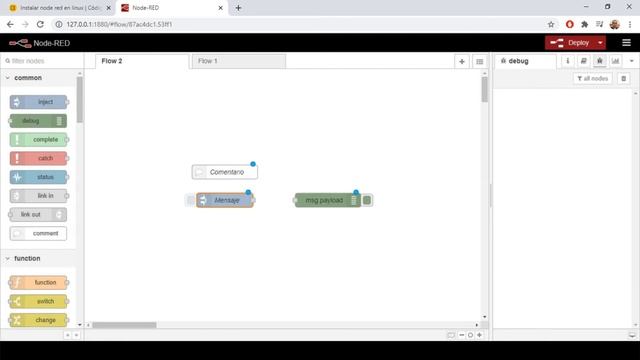640x360 pixels.
Task: Select the function node in palette
Action: coord(39,282)
